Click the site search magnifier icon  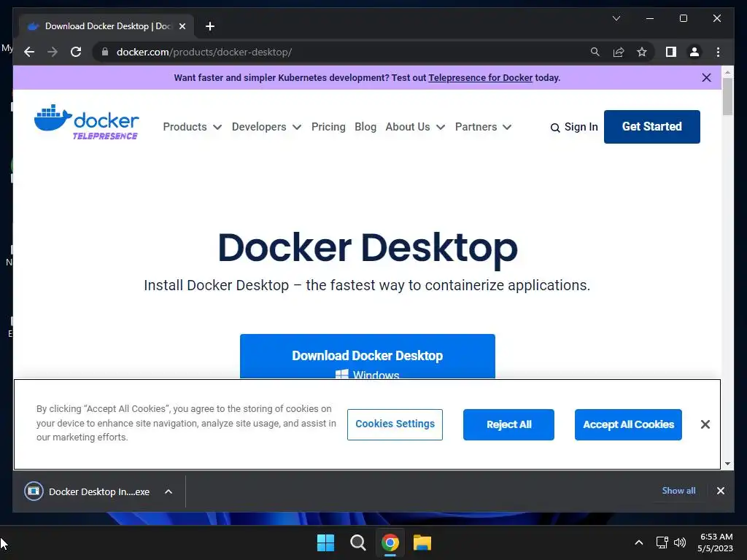coord(555,128)
